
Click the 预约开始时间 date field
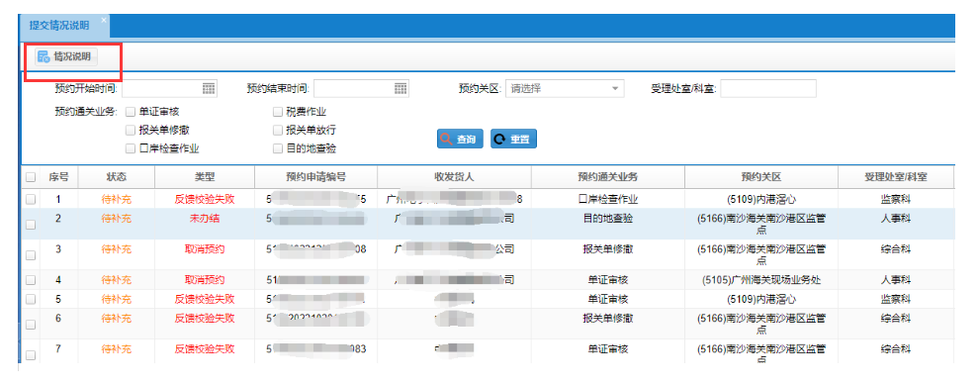(169, 89)
